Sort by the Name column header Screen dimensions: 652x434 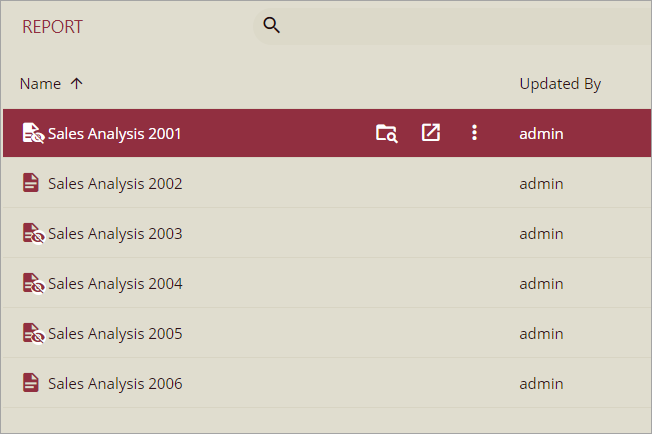(x=40, y=84)
